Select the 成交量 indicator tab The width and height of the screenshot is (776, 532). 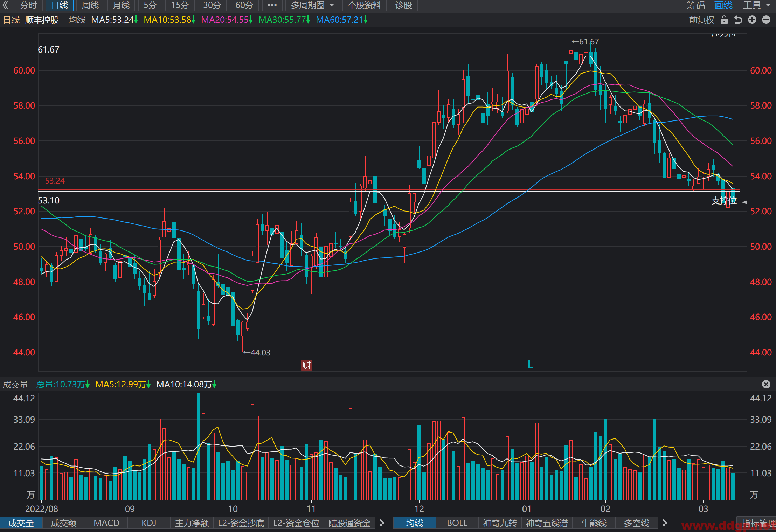pyautogui.click(x=21, y=523)
